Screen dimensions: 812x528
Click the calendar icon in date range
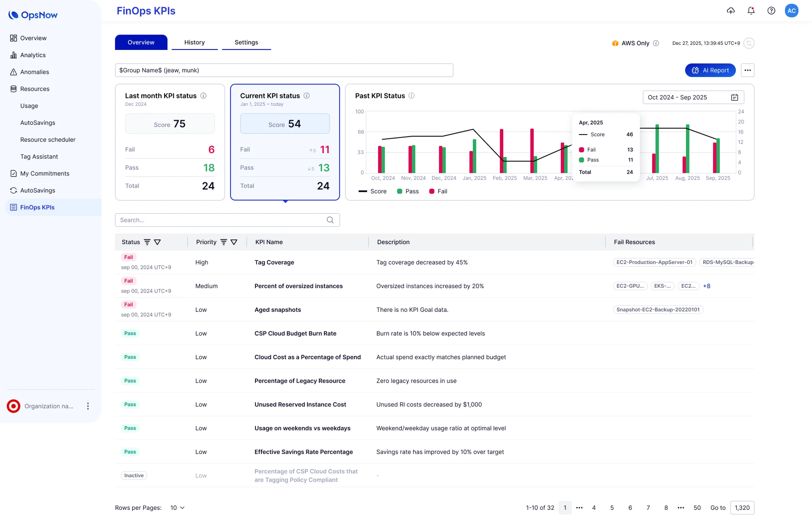coord(735,97)
